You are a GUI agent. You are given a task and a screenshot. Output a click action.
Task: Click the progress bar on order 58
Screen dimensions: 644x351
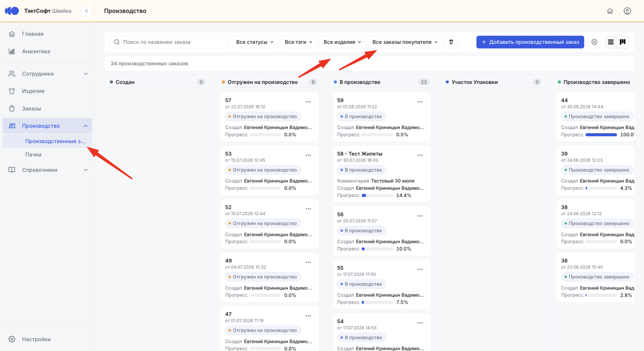coord(377,196)
